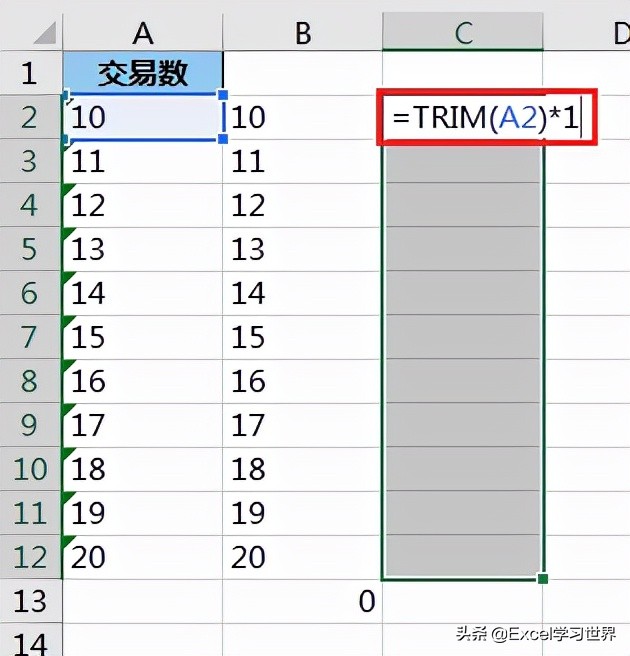Click green error indicator triangle in cell A12

(x=68, y=541)
